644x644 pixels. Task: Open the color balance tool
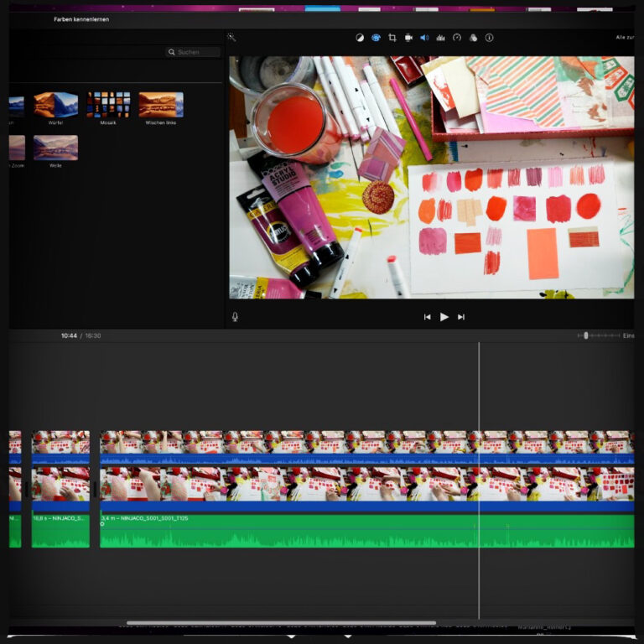point(360,38)
